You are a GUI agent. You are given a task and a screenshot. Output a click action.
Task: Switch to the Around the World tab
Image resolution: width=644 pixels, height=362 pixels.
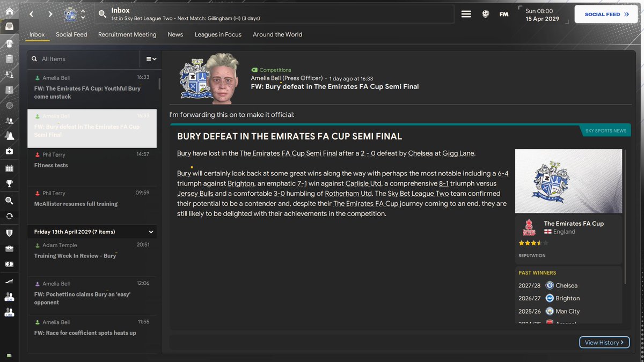tap(277, 34)
